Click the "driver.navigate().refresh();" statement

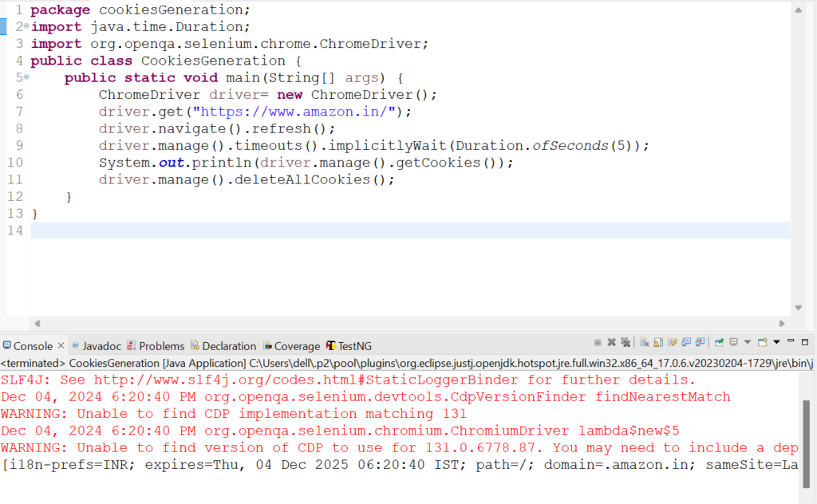[x=217, y=128]
